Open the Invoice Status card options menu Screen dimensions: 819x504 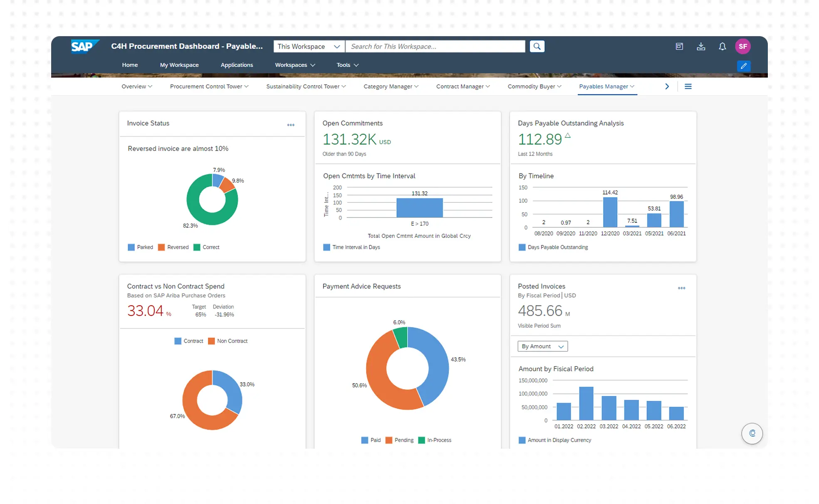coord(291,125)
